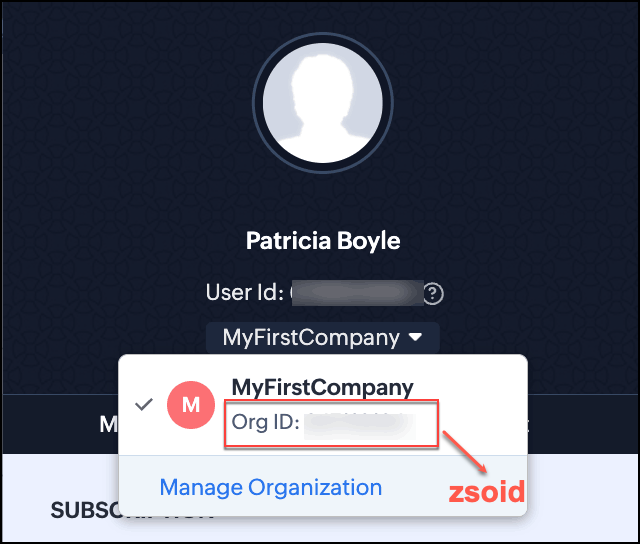This screenshot has height=544, width=640.
Task: Click the red highlighted Org ID box border
Action: (331, 401)
